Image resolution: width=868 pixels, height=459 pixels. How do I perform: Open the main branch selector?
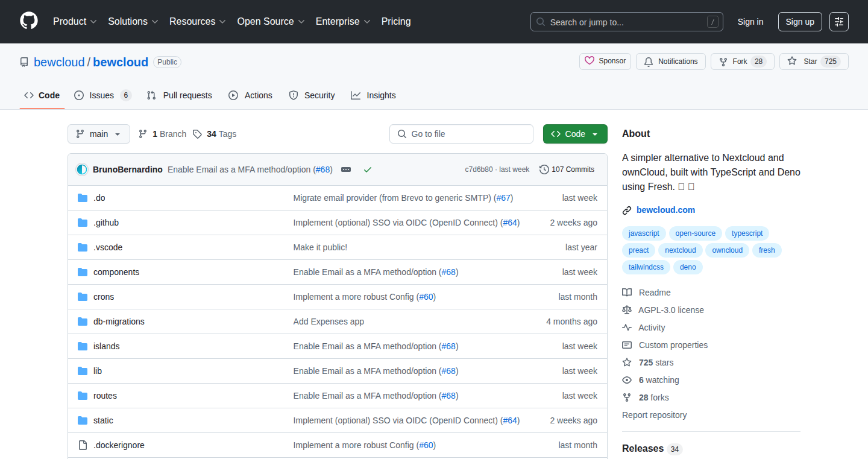pos(99,134)
